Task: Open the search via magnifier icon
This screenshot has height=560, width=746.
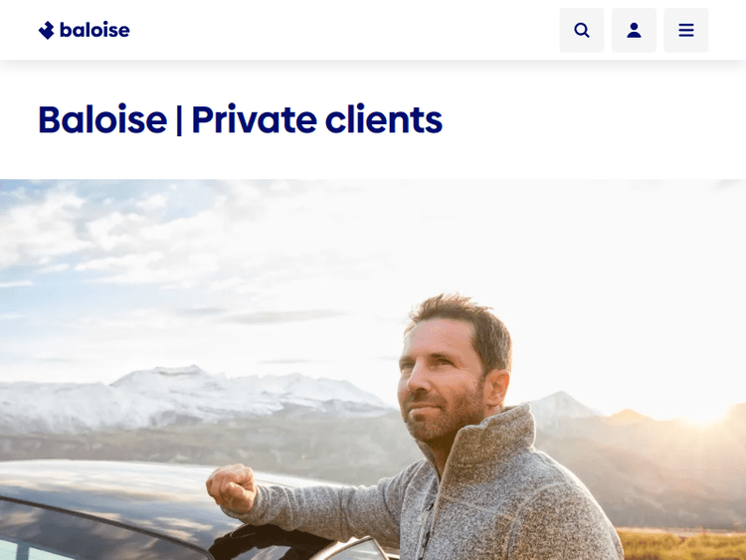Action: [x=582, y=30]
